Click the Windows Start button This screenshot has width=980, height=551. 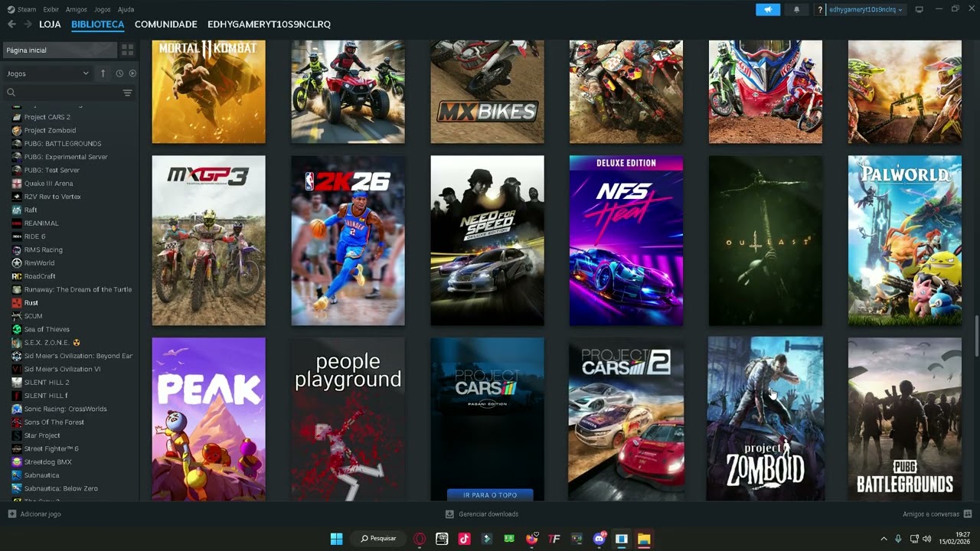[x=336, y=539]
